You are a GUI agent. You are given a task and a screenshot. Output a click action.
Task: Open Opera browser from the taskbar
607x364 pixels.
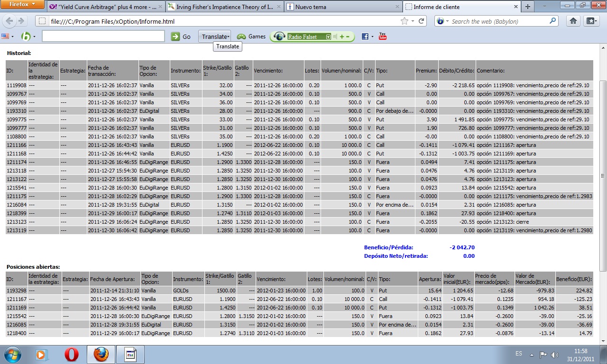click(x=72, y=355)
